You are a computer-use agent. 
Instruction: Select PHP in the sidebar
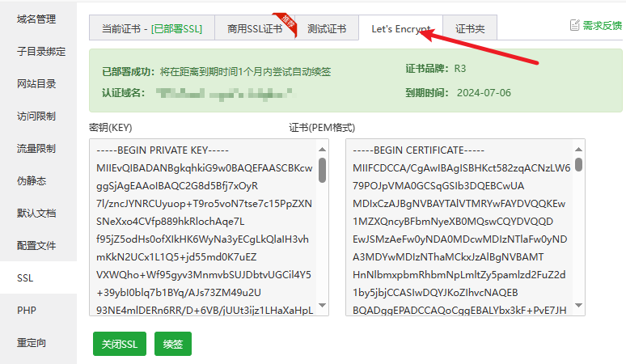pyautogui.click(x=27, y=310)
